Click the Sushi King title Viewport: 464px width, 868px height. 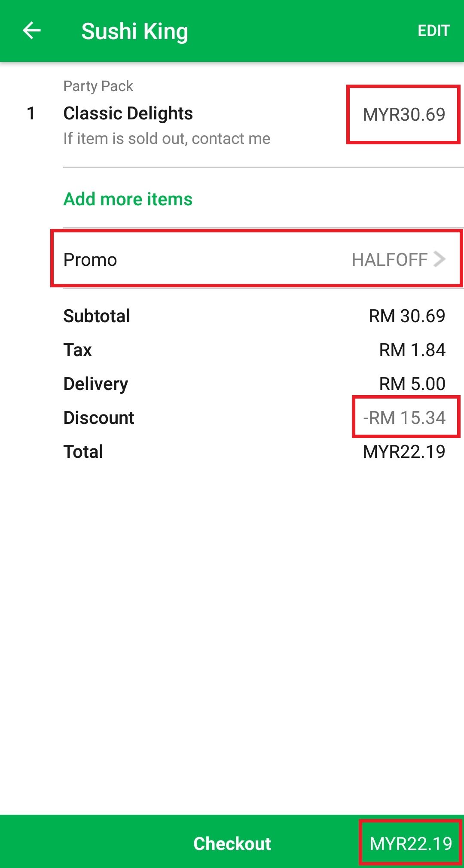134,31
